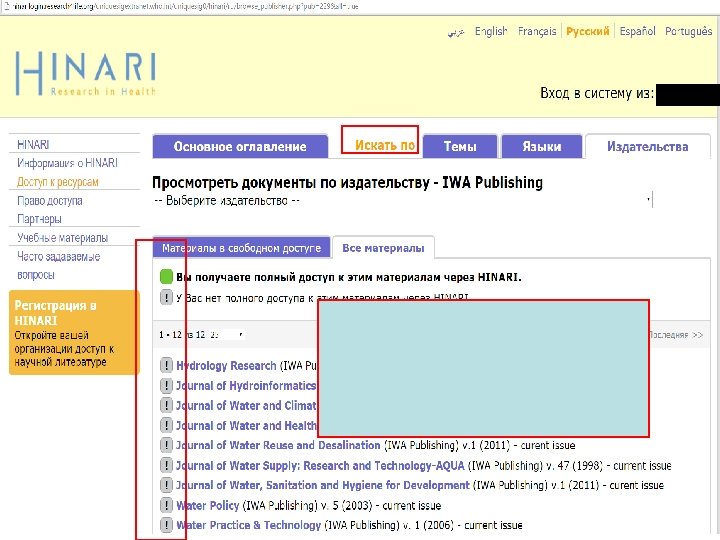Open the Journal of Water and Health link
The image size is (720, 540).
pyautogui.click(x=247, y=425)
